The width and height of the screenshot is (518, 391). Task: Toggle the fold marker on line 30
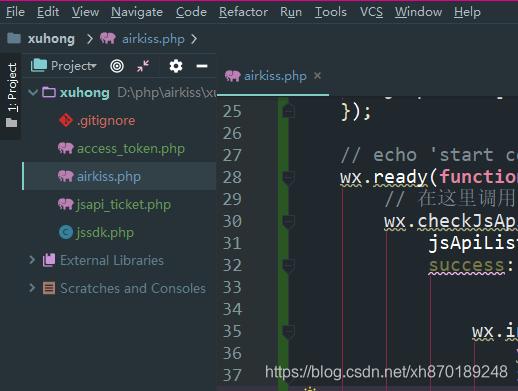pyautogui.click(x=288, y=221)
